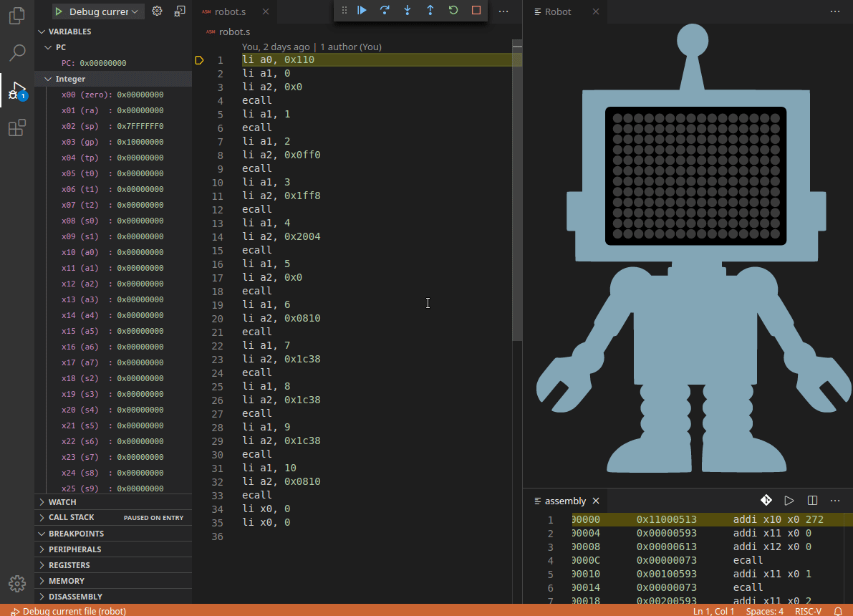Change language mode RISC-V
Image resolution: width=853 pixels, height=616 pixels.
tap(808, 611)
